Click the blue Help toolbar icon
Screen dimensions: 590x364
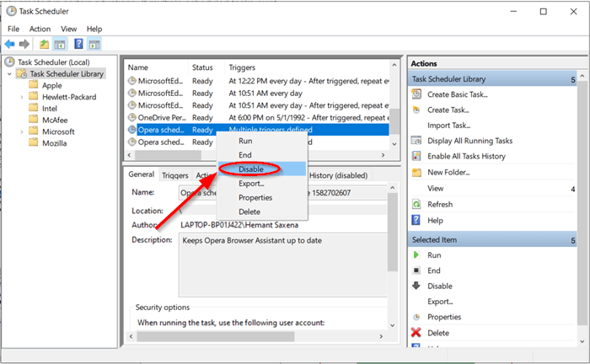[78, 44]
